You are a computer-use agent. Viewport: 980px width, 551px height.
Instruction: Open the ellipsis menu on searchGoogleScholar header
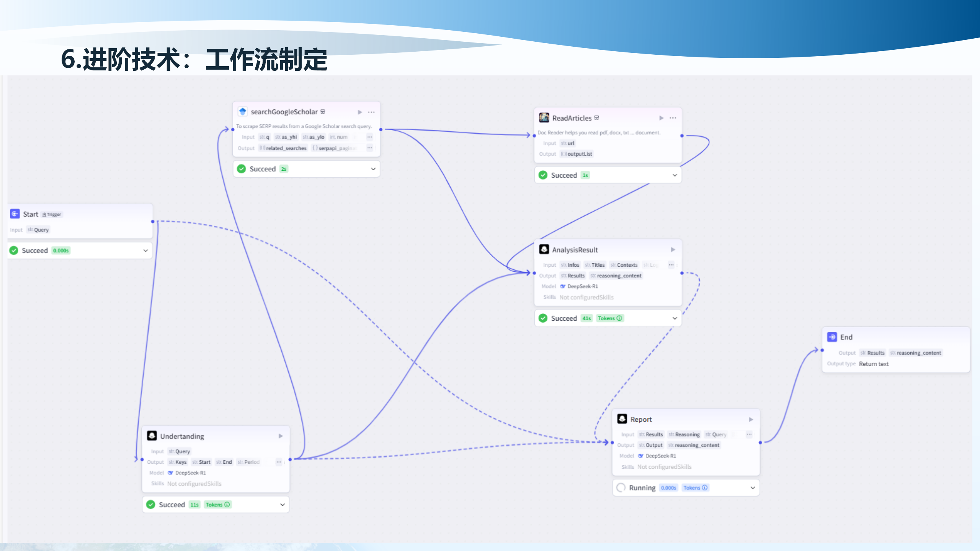371,112
